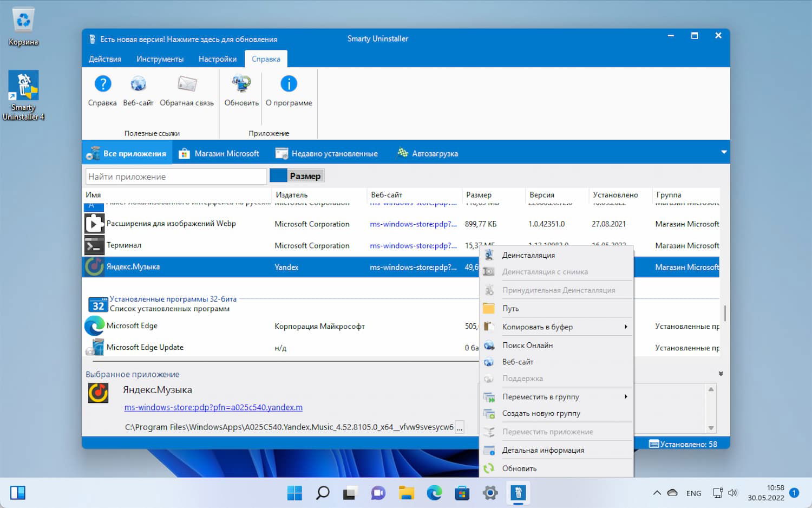Viewport: 812px width, 508px height.
Task: Switch to the Автозагрузка tab
Action: (x=428, y=153)
